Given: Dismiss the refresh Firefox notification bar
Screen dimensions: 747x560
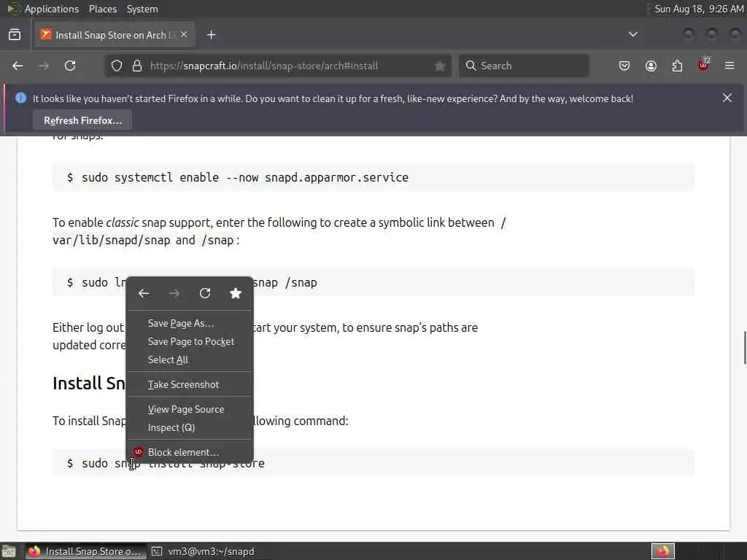Looking at the screenshot, I should [x=727, y=98].
